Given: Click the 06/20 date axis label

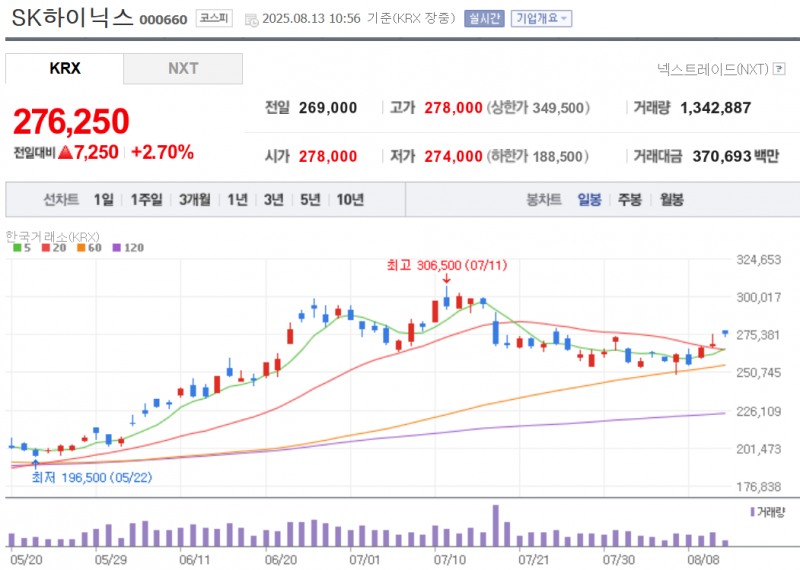Looking at the screenshot, I should pyautogui.click(x=281, y=560).
